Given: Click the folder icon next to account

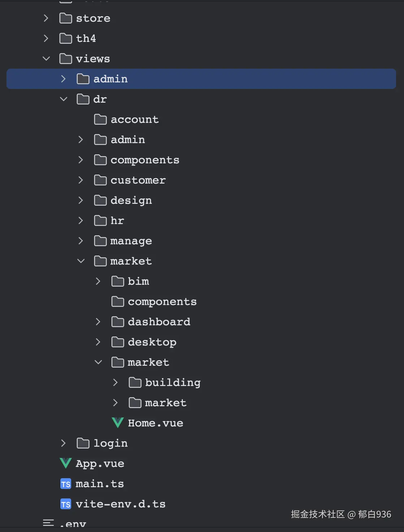Looking at the screenshot, I should (100, 119).
